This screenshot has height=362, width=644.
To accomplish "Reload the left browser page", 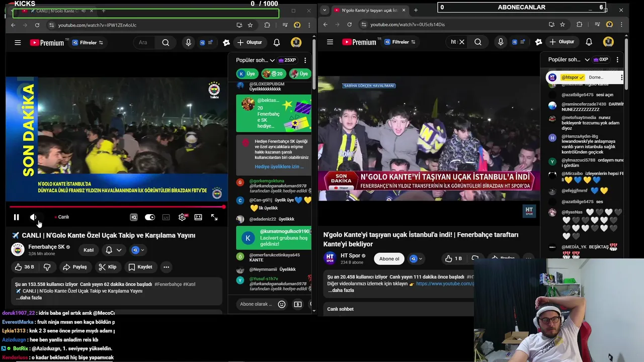I will pyautogui.click(x=37, y=25).
